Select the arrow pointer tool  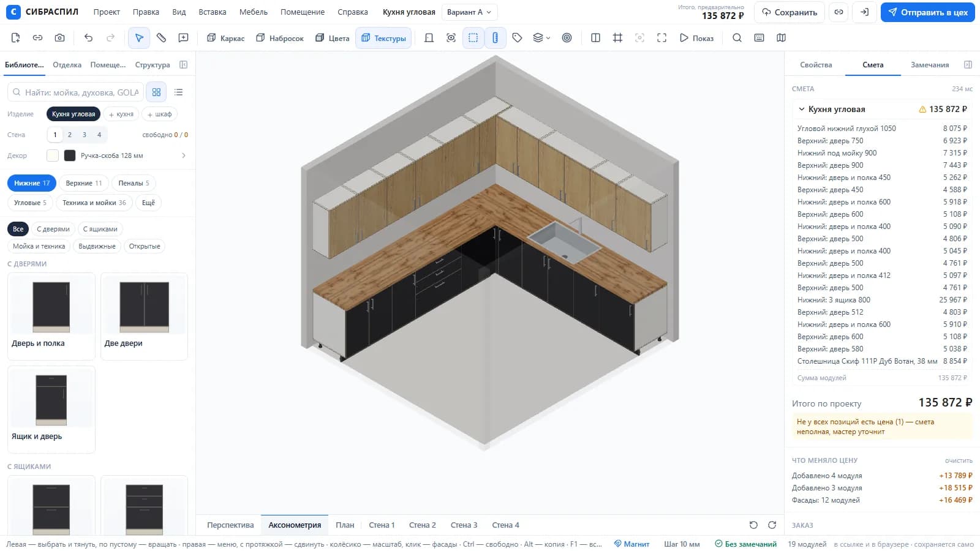[139, 38]
